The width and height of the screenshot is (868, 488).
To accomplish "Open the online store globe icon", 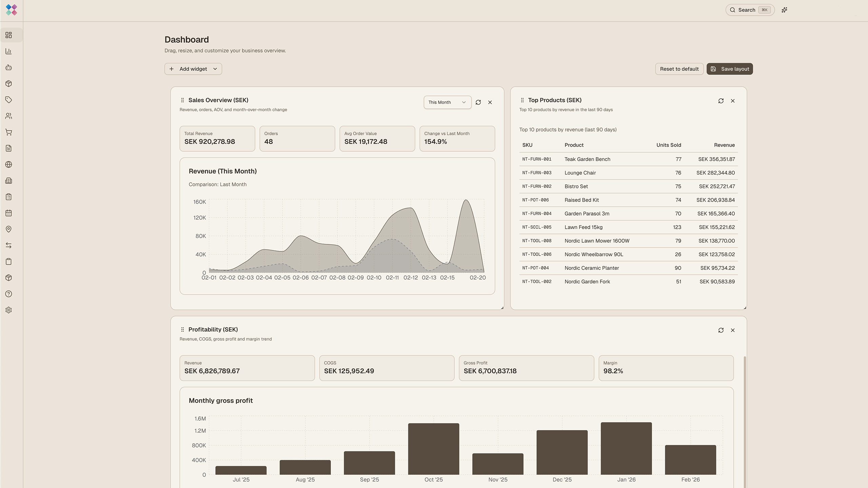I will 8,164.
